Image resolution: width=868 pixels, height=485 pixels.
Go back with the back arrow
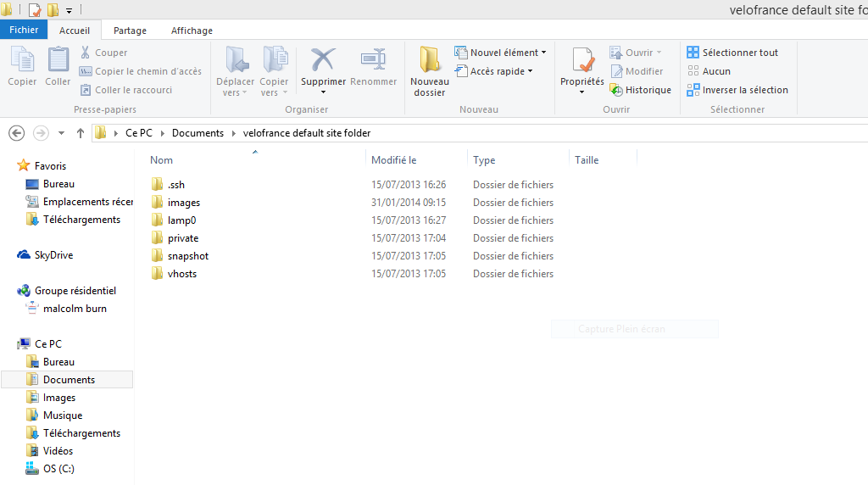(17, 133)
